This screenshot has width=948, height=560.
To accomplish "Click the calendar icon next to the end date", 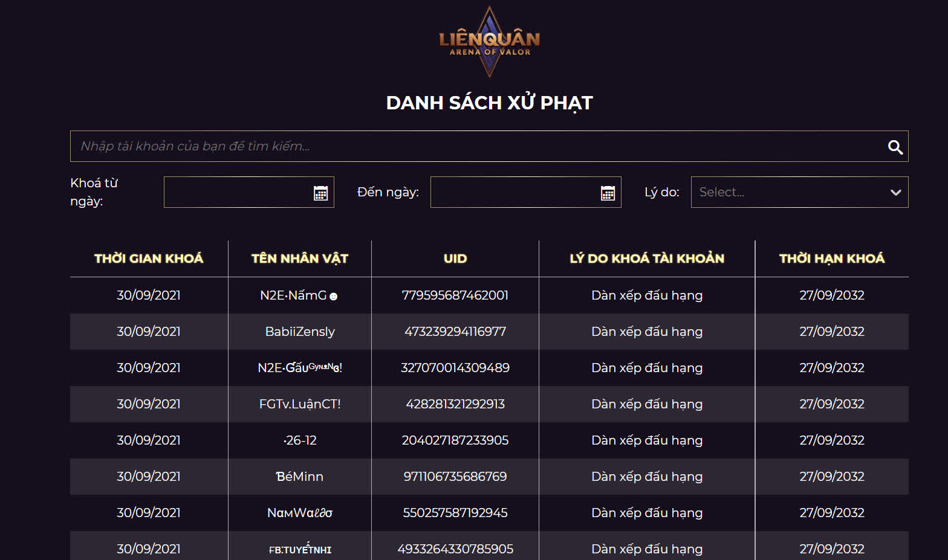I will click(x=608, y=192).
